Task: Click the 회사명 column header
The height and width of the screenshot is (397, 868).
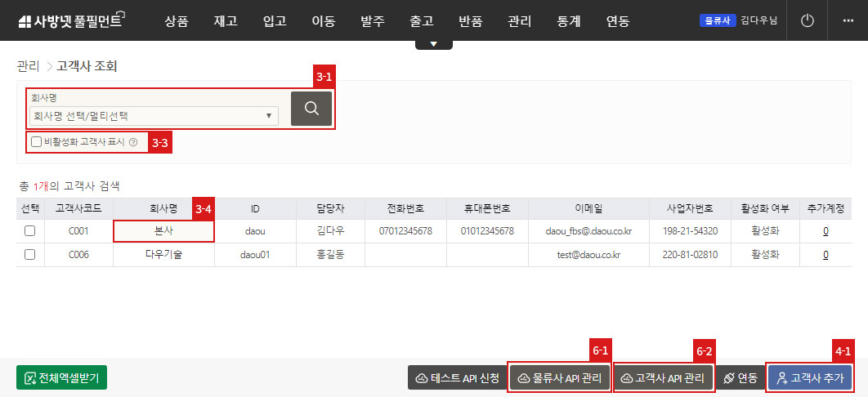Action: pos(163,209)
